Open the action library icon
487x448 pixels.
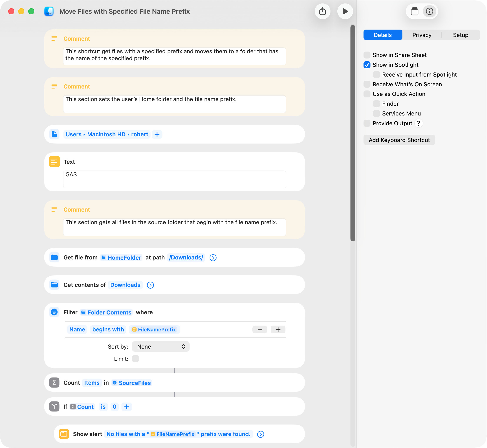(x=414, y=11)
